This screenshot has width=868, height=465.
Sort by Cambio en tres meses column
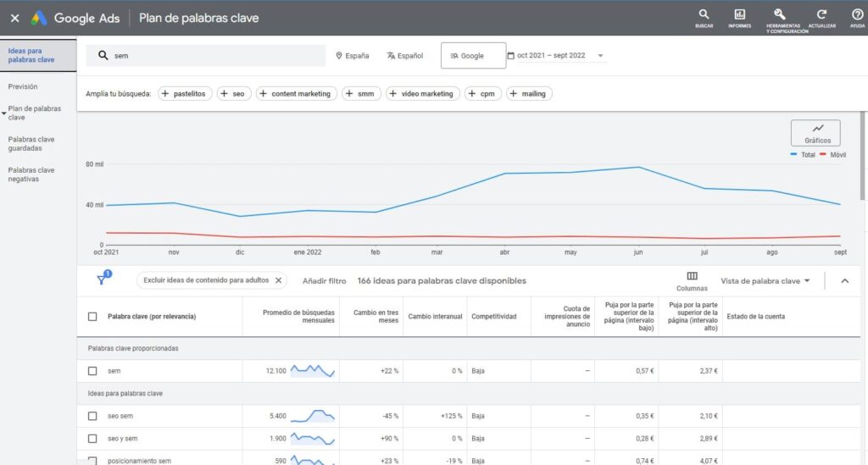[376, 317]
